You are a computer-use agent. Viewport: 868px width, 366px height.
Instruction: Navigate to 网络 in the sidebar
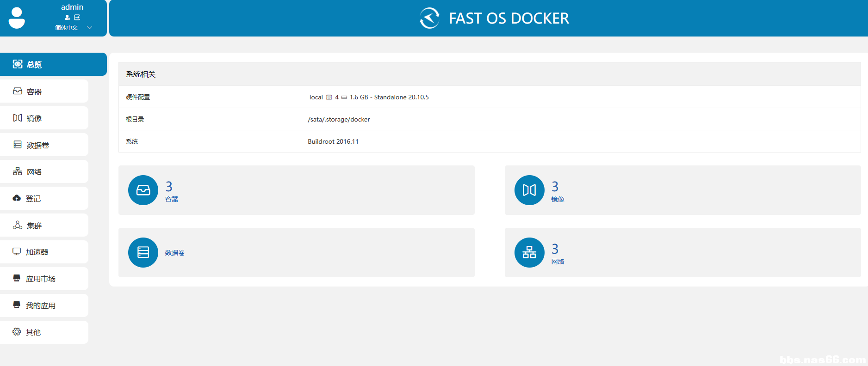point(44,172)
